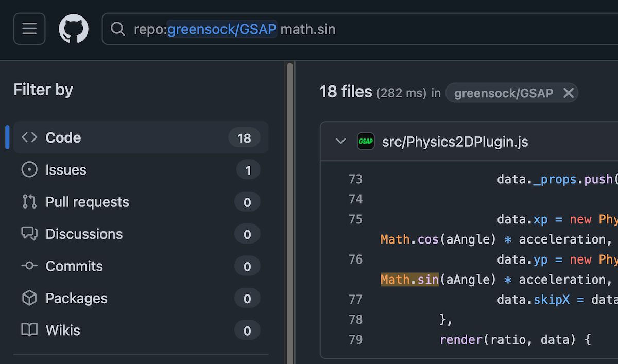Click the sidebar vertical scrollbar
Screen dimensions: 618x364
click(290, 206)
